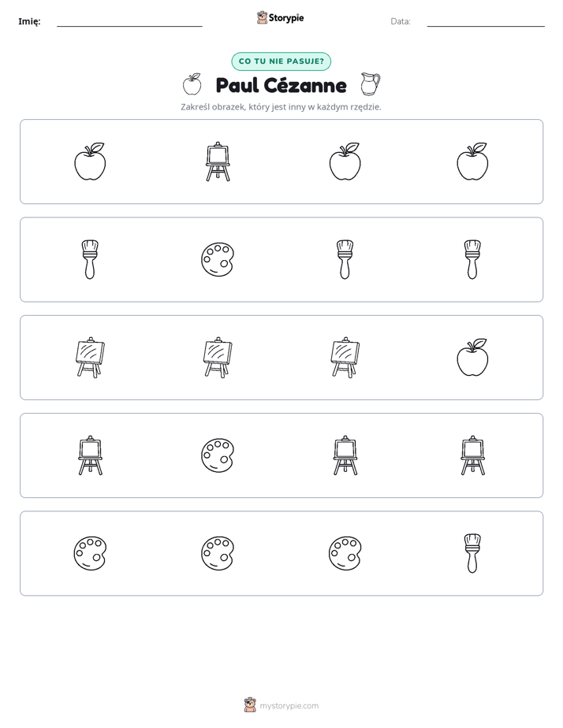
Task: Select the first apple in row one
Action: pos(90,162)
